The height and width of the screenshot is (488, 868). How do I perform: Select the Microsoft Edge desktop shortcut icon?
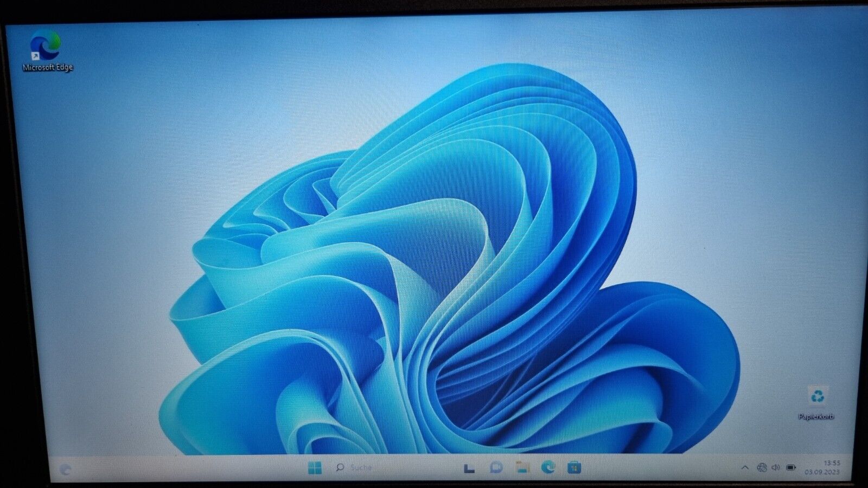[x=46, y=46]
